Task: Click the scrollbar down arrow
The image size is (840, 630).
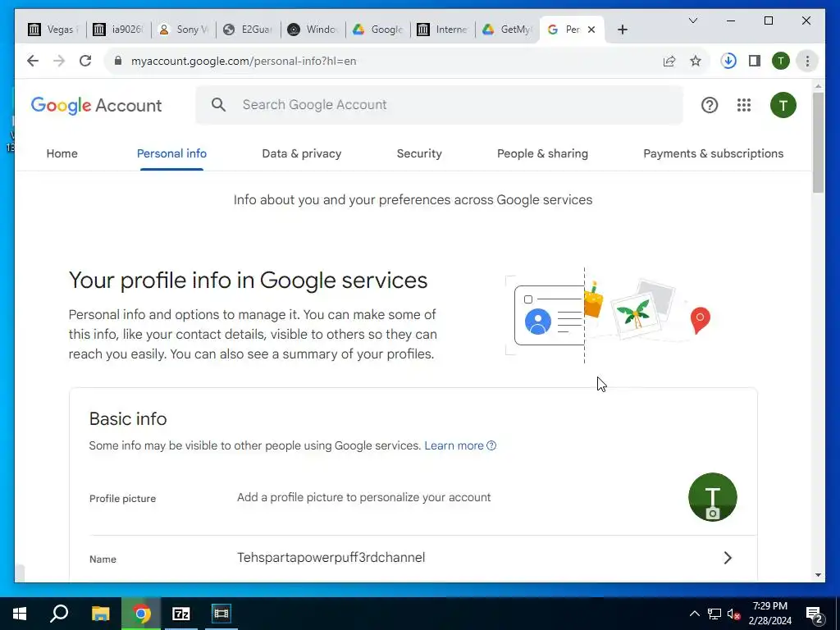Action: 818,575
